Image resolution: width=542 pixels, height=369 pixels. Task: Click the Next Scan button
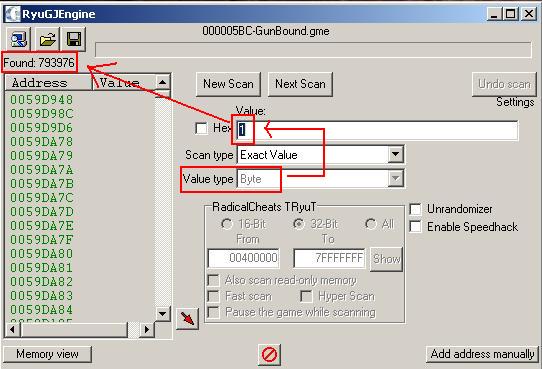click(300, 84)
